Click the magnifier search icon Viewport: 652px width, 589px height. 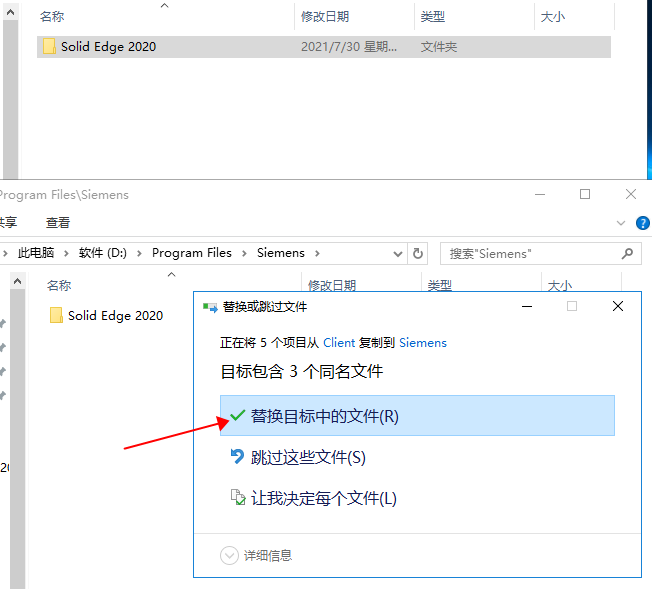(628, 254)
